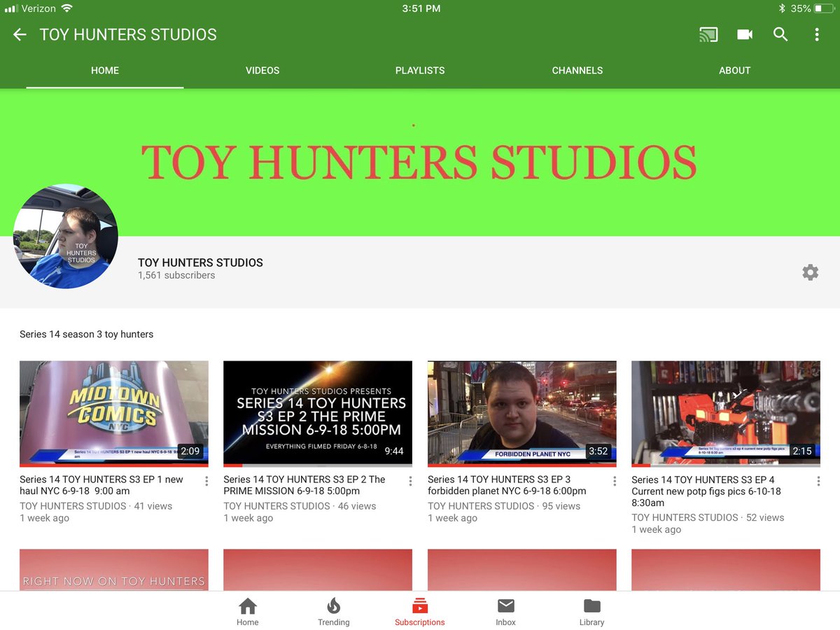The image size is (840, 630).
Task: Open search with the magnifier icon
Action: pyautogui.click(x=780, y=34)
